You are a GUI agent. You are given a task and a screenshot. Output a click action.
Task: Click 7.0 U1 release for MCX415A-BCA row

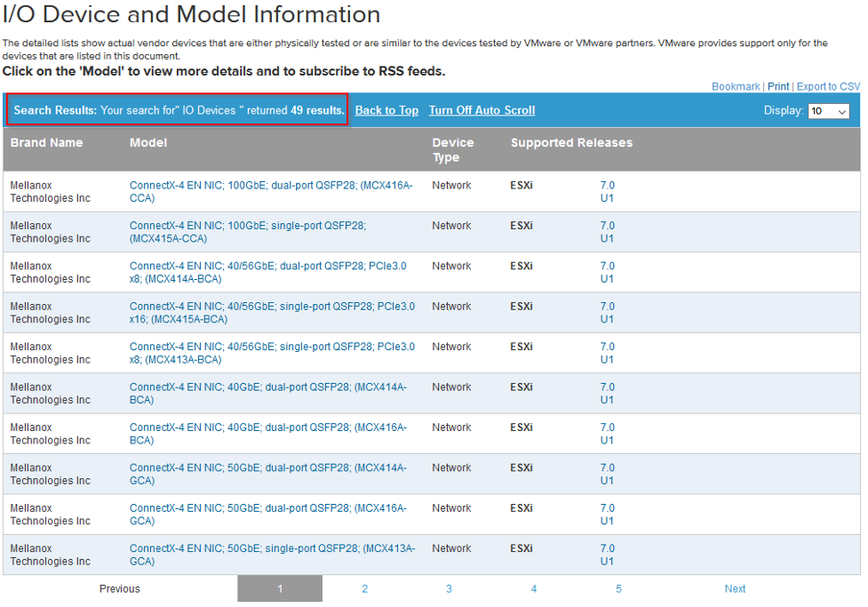pos(608,313)
